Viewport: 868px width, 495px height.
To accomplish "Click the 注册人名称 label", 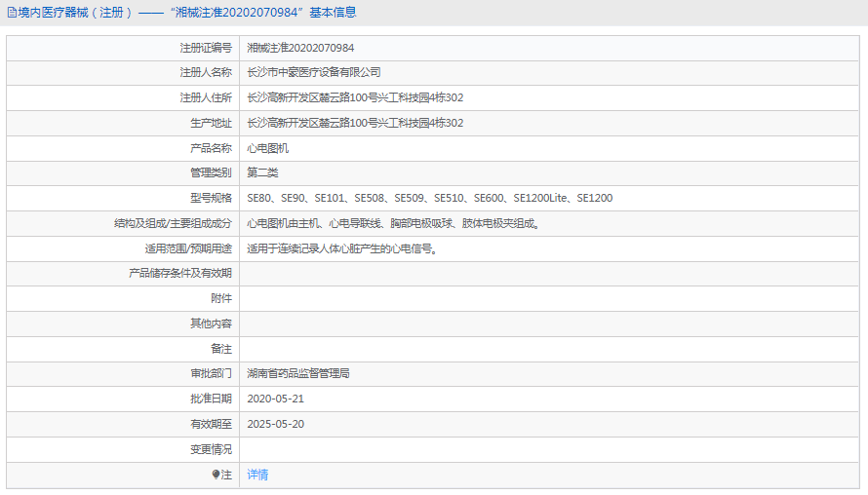I will point(206,72).
